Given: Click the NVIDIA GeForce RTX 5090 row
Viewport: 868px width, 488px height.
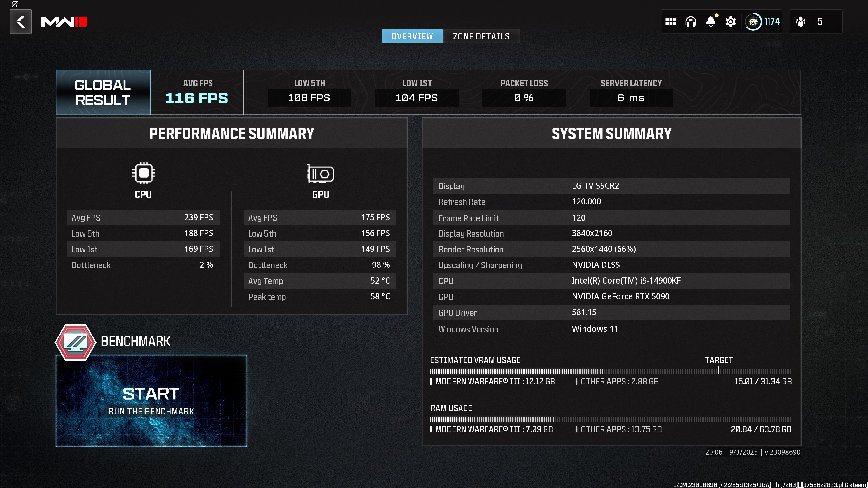Looking at the screenshot, I should 611,297.
